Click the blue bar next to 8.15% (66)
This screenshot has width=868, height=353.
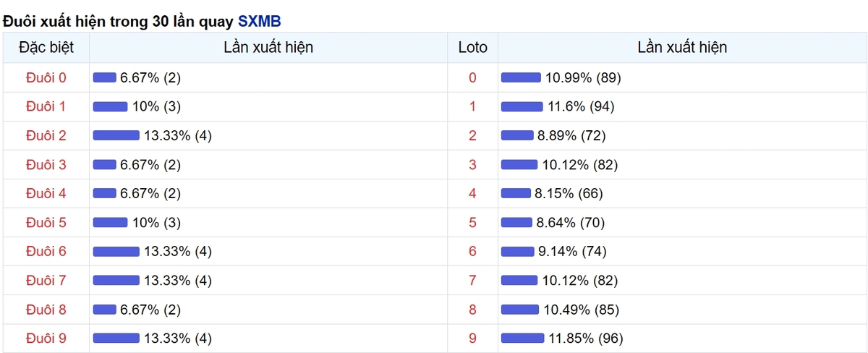[516, 193]
